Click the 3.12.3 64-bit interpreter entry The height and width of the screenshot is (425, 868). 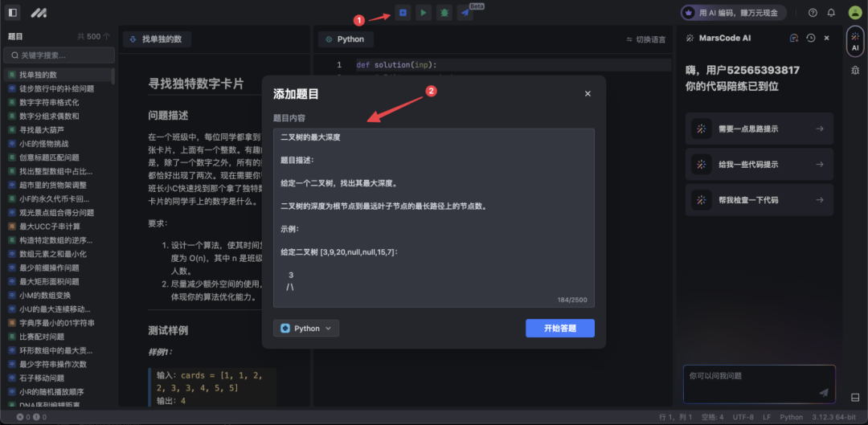pos(833,417)
